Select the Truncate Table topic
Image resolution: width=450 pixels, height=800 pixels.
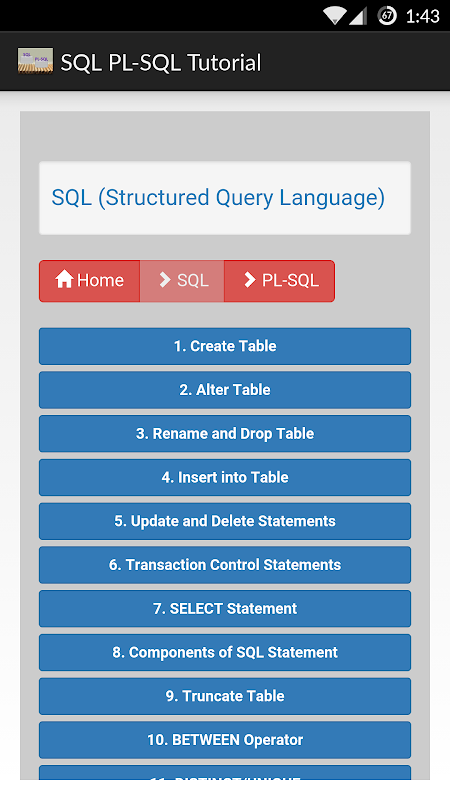tap(225, 696)
